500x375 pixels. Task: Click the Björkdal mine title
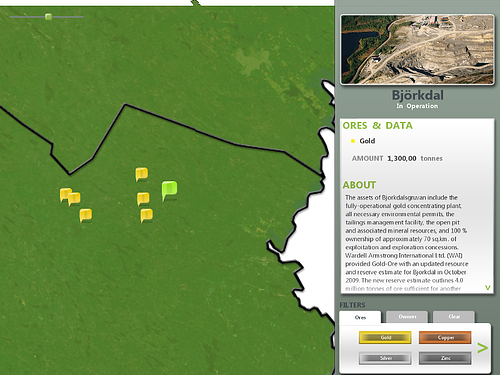(x=417, y=95)
